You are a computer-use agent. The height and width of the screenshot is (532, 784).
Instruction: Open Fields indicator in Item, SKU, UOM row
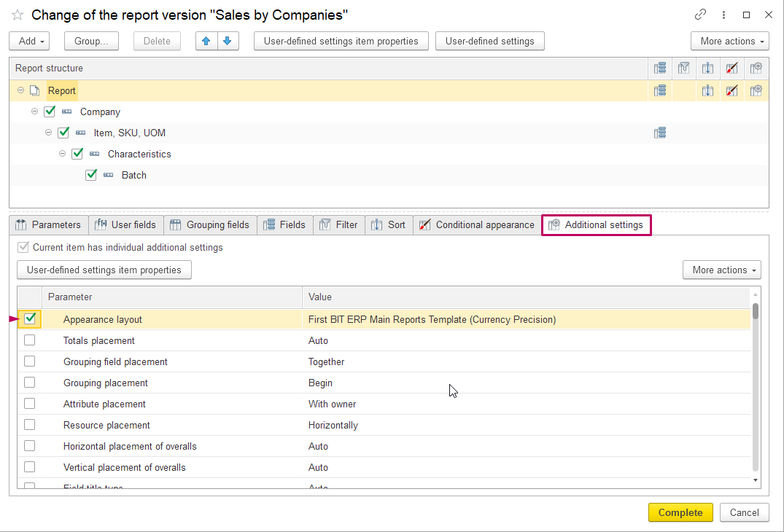[660, 133]
